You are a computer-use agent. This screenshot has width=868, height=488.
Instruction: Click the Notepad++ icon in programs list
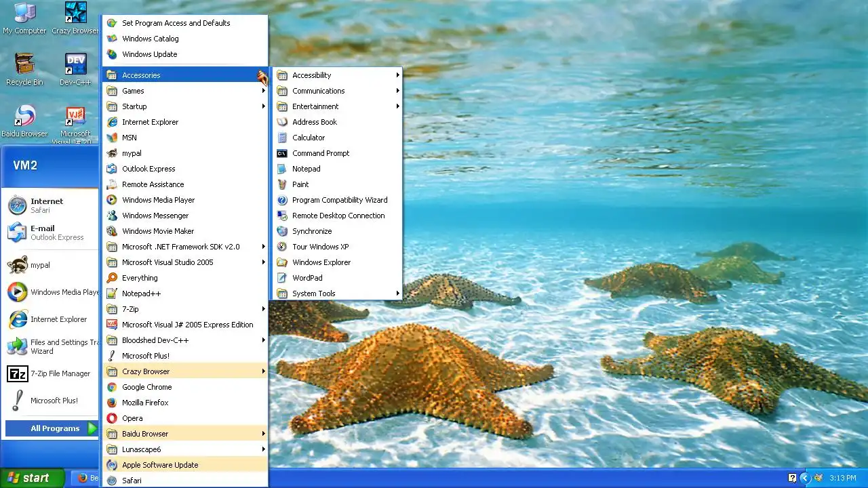(x=112, y=293)
